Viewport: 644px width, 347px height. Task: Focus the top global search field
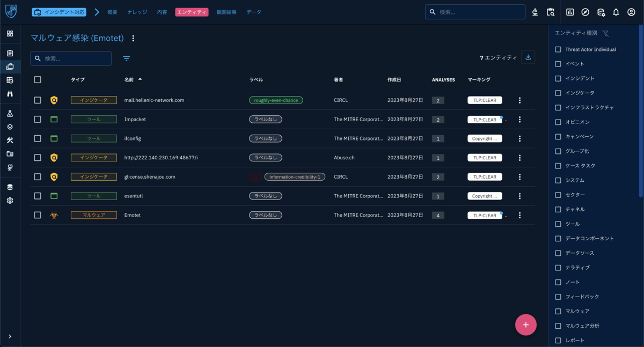click(x=475, y=12)
